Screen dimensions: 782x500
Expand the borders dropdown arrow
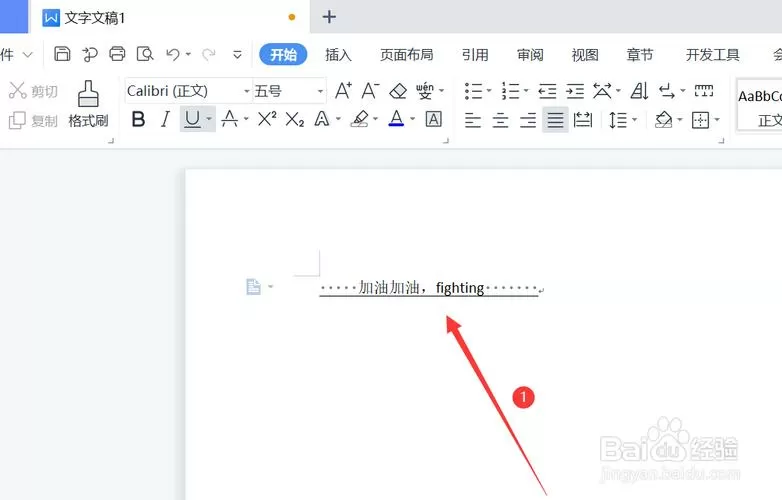[717, 120]
